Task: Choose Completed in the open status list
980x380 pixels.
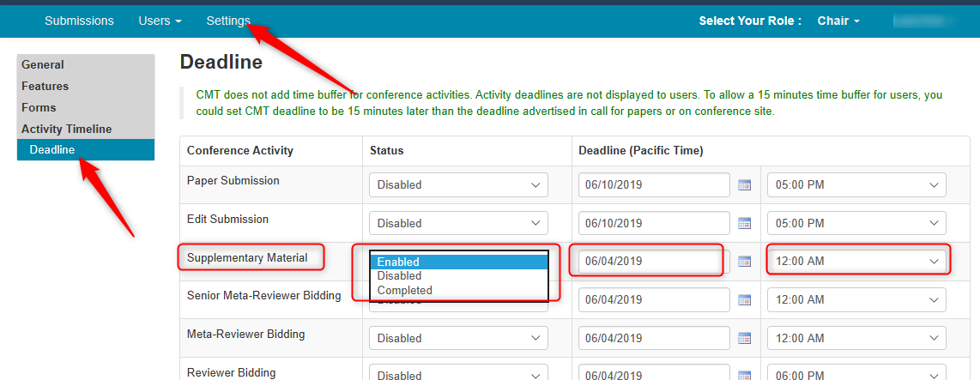Action: (x=458, y=290)
